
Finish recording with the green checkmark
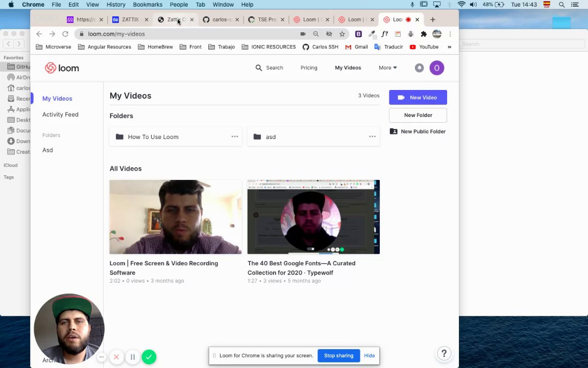(x=149, y=357)
